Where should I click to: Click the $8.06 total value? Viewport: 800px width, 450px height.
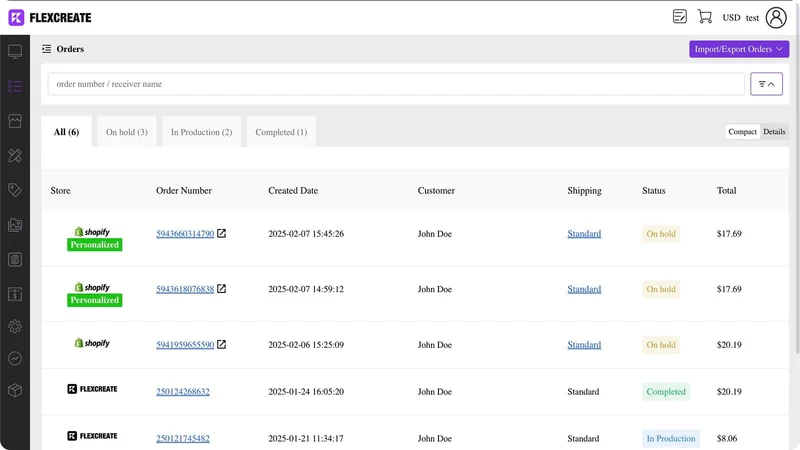[x=727, y=439]
